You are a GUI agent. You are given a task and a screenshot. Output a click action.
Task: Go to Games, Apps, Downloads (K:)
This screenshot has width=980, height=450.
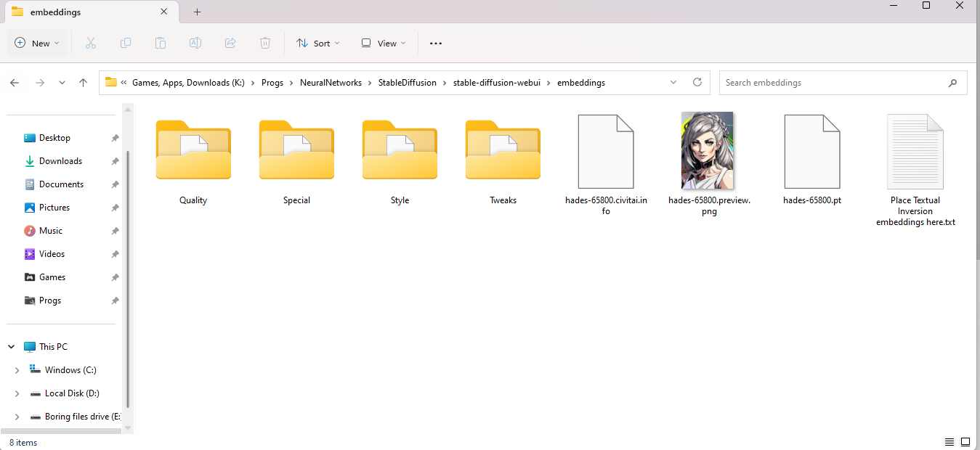(188, 83)
